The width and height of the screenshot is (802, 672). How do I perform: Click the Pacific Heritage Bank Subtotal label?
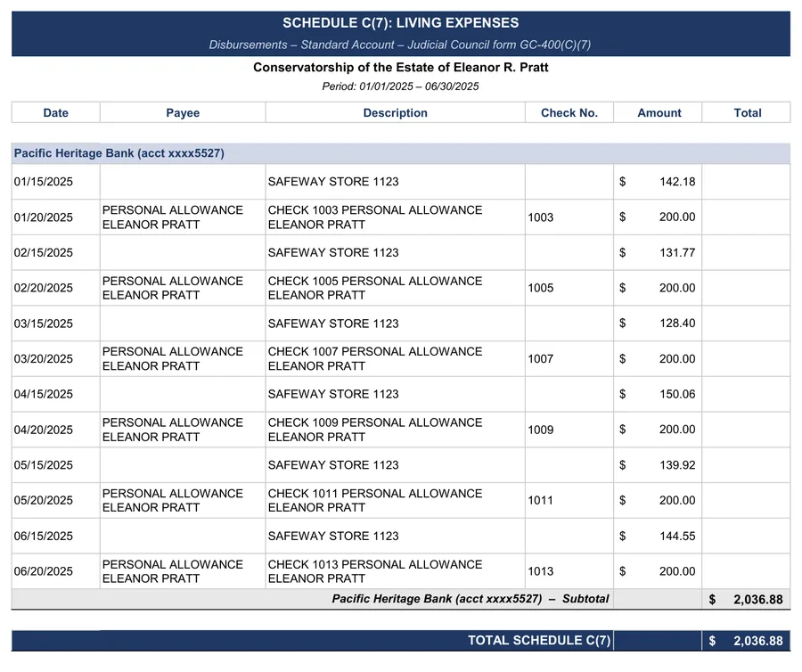(470, 599)
